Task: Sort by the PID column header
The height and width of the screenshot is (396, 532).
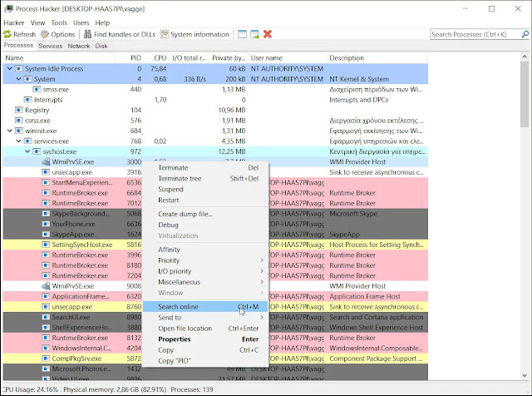Action: [x=130, y=58]
